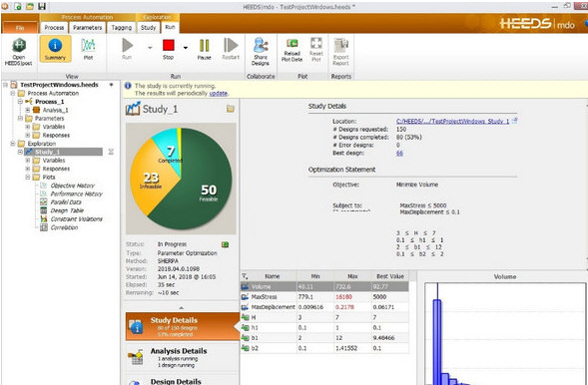The image size is (588, 385).
Task: Open HEEDS|post from the ribbon
Action: (x=19, y=52)
